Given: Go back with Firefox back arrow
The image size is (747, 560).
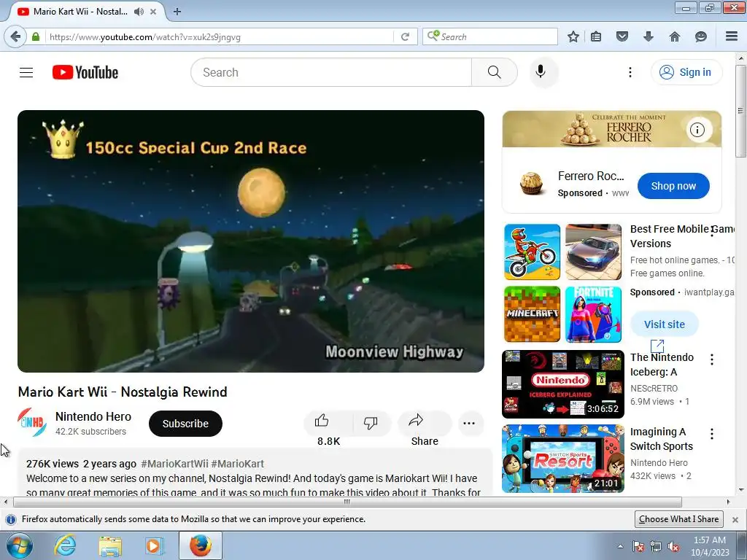Looking at the screenshot, I should (x=15, y=36).
